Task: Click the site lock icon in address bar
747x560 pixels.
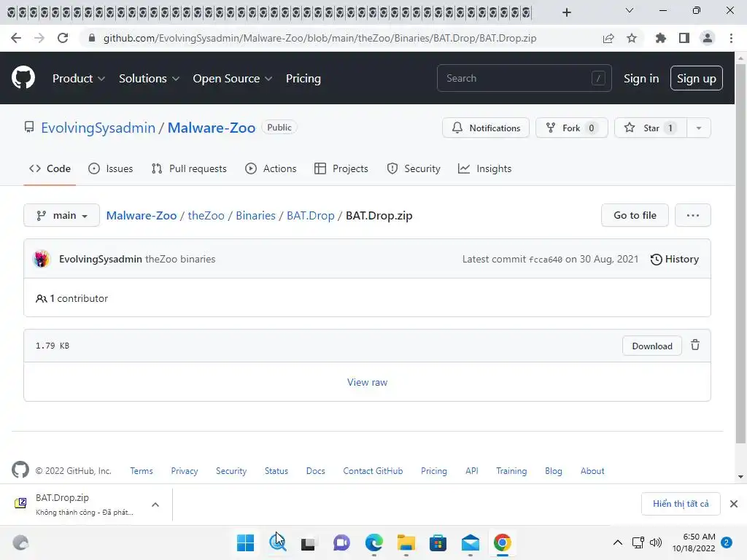Action: [x=92, y=38]
